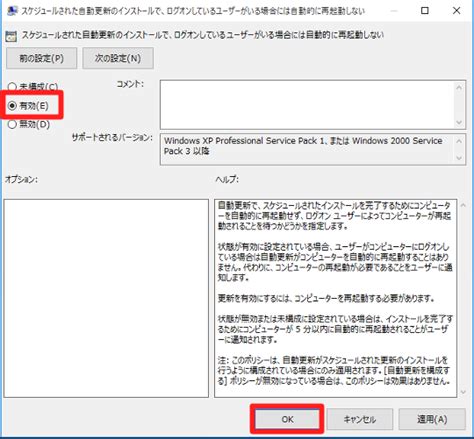The width and height of the screenshot is (474, 439).
Task: Click the help pane scroll up arrow
Action: [x=463, y=205]
